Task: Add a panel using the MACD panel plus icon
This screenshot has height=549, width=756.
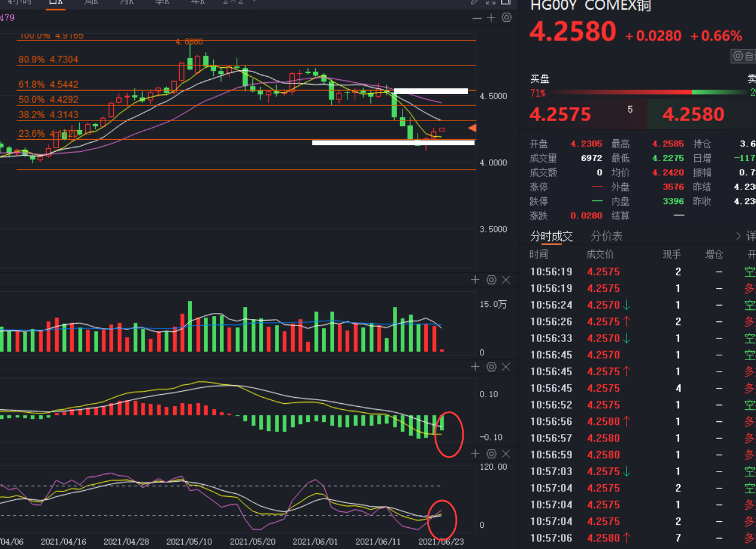Action: point(475,367)
